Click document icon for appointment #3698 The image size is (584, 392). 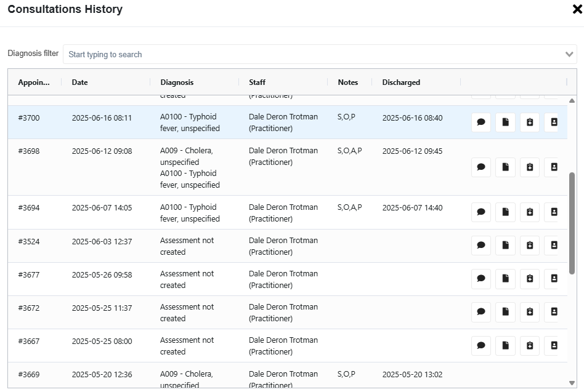tap(505, 167)
